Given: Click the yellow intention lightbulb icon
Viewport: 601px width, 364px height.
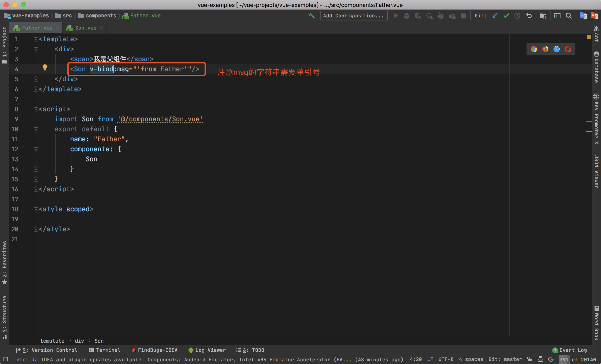Looking at the screenshot, I should [45, 67].
